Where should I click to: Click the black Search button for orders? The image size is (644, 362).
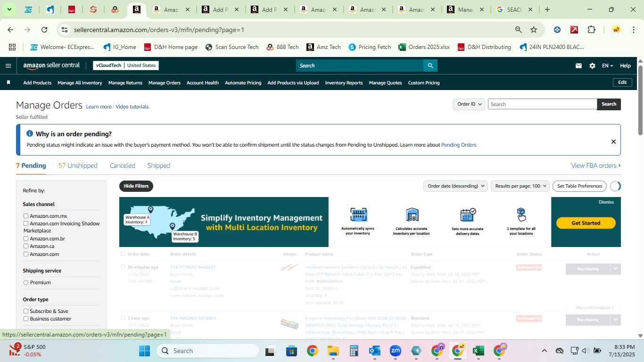coord(609,104)
